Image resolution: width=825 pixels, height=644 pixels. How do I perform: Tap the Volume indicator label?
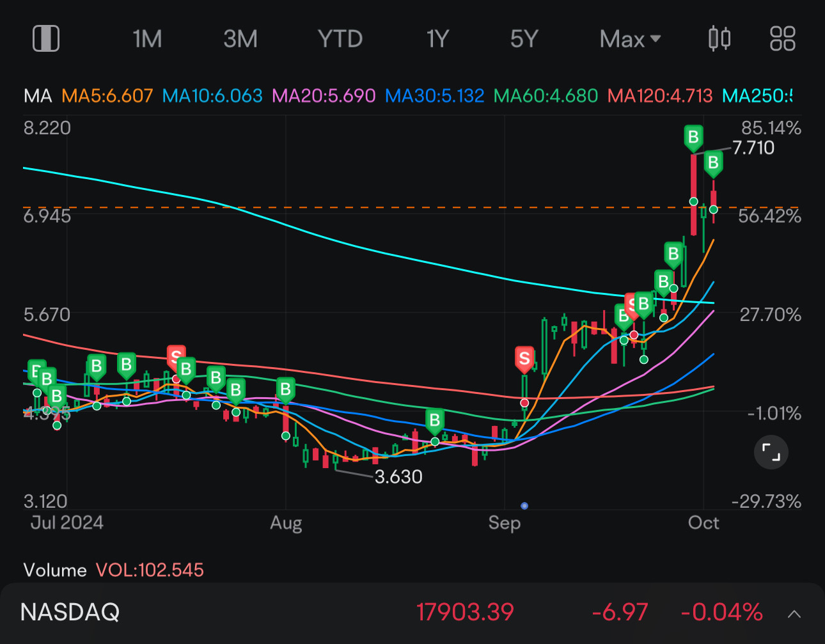55,570
